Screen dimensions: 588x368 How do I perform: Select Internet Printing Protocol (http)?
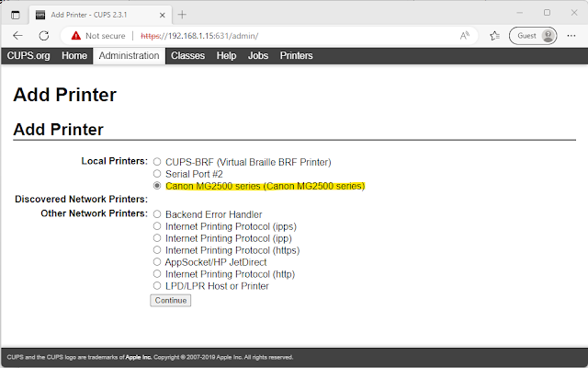157,274
